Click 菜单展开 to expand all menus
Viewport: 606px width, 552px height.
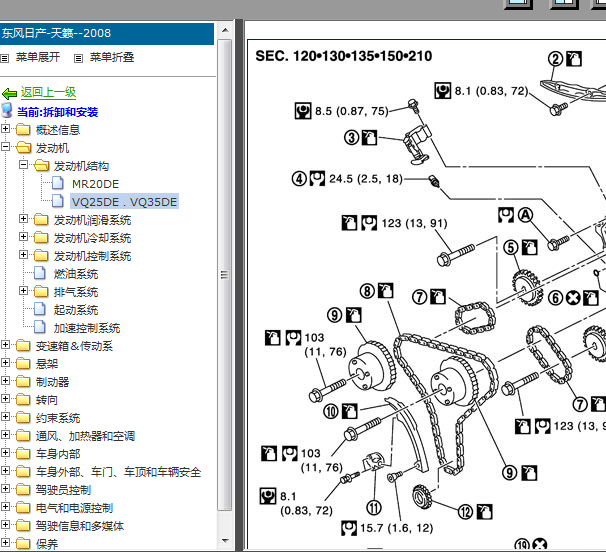[x=38, y=57]
